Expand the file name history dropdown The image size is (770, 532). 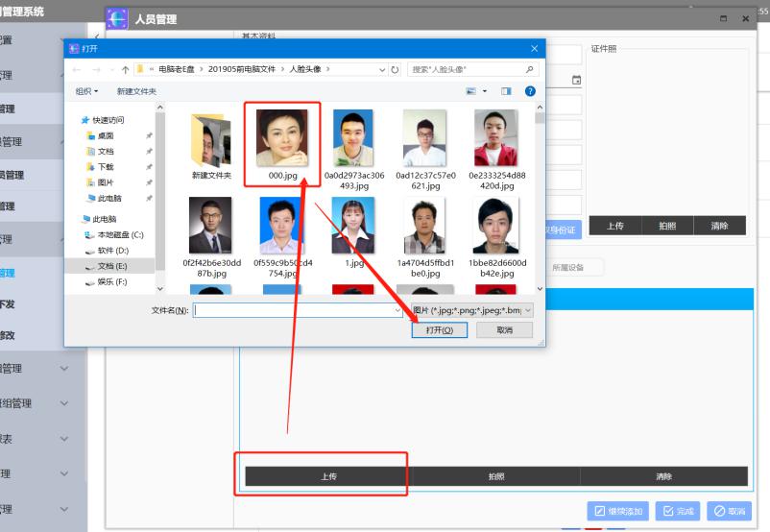point(397,310)
